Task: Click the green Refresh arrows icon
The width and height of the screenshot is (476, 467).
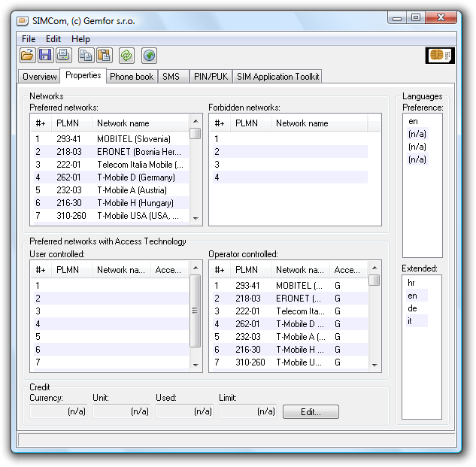Action: coord(126,55)
